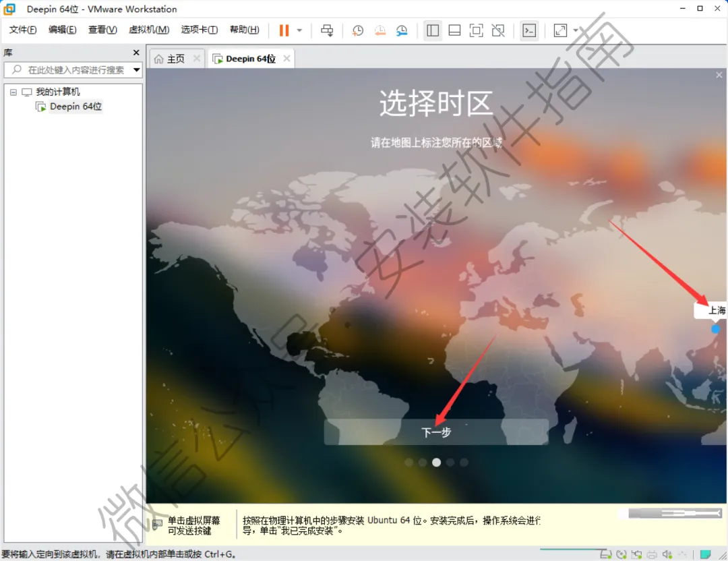Image resolution: width=728 pixels, height=561 pixels.
Task: Close the Deepin 64位 tab
Action: tap(286, 59)
